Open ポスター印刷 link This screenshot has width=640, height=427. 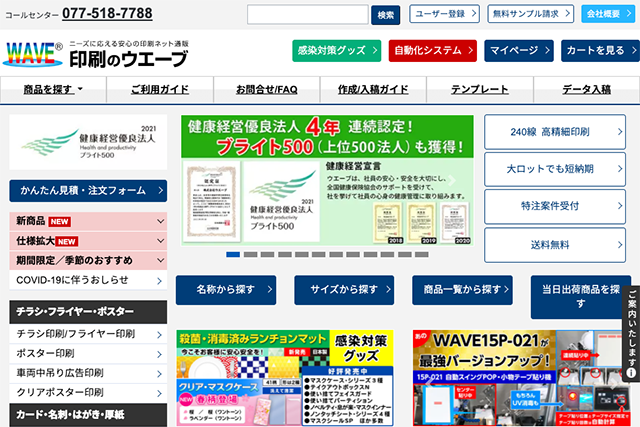click(88, 354)
